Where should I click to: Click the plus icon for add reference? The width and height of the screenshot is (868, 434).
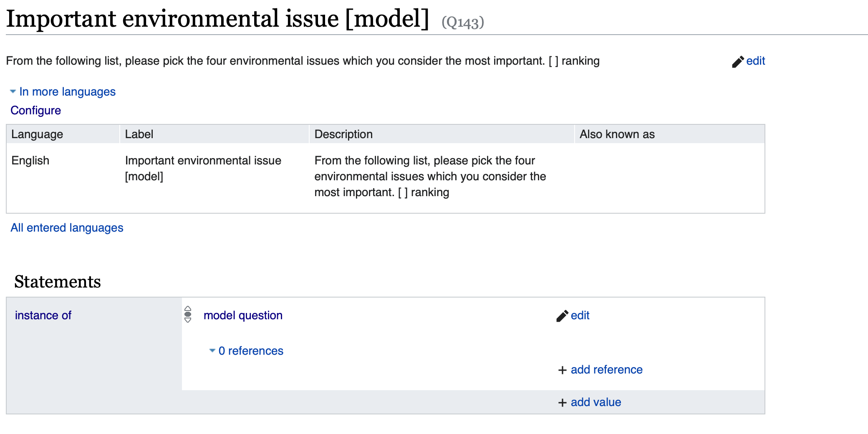pyautogui.click(x=562, y=370)
